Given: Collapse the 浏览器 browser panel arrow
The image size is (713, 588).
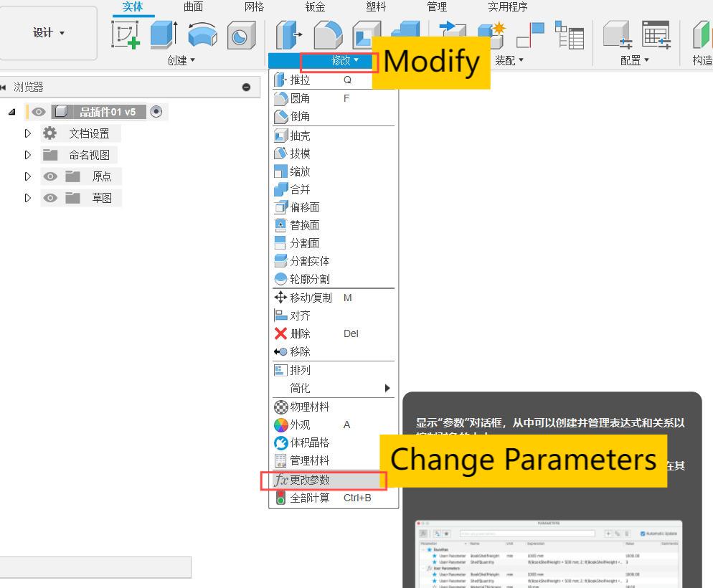Looking at the screenshot, I should tap(3, 87).
